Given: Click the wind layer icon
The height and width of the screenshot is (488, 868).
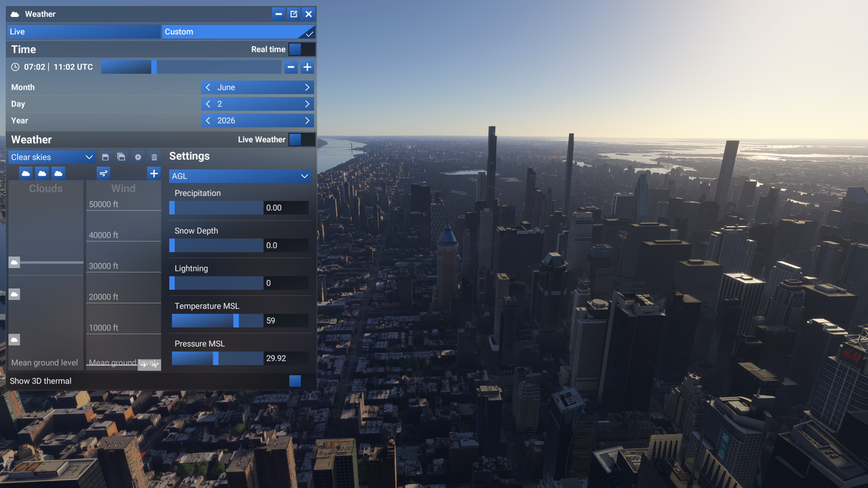Looking at the screenshot, I should pos(103,174).
